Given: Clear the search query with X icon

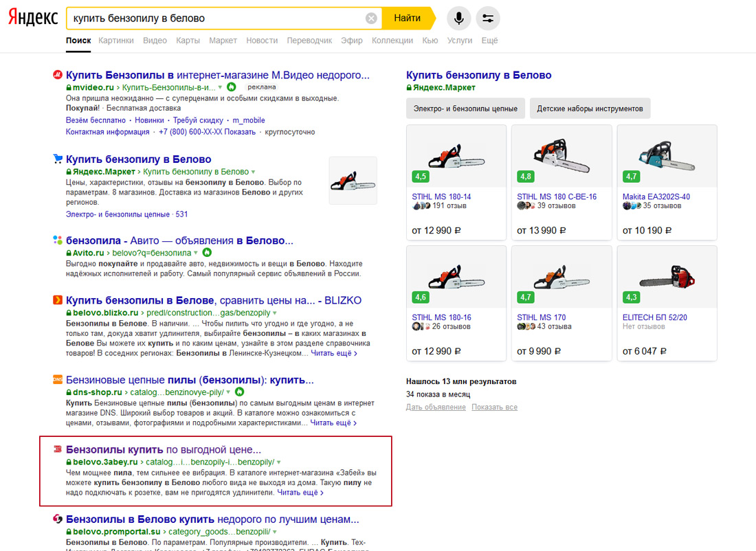Looking at the screenshot, I should point(371,19).
